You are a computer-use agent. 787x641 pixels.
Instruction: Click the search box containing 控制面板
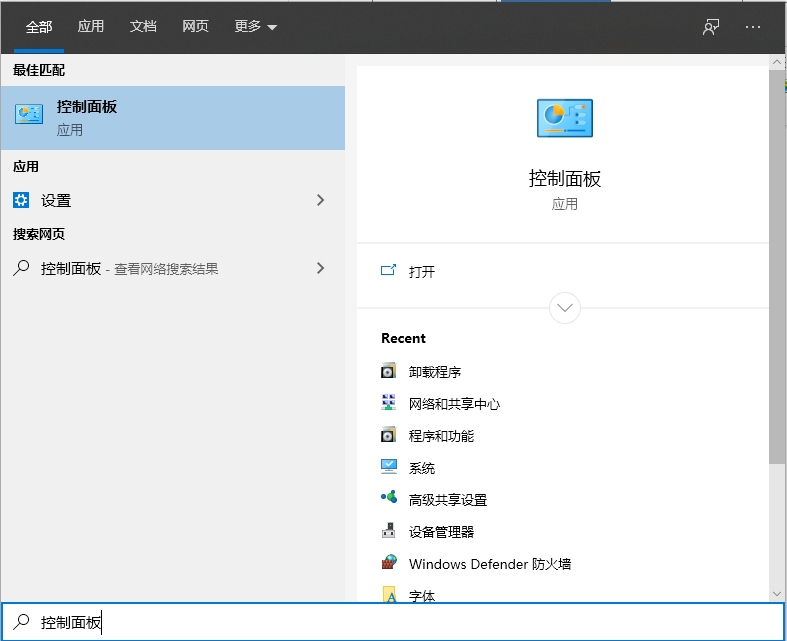(x=400, y=622)
